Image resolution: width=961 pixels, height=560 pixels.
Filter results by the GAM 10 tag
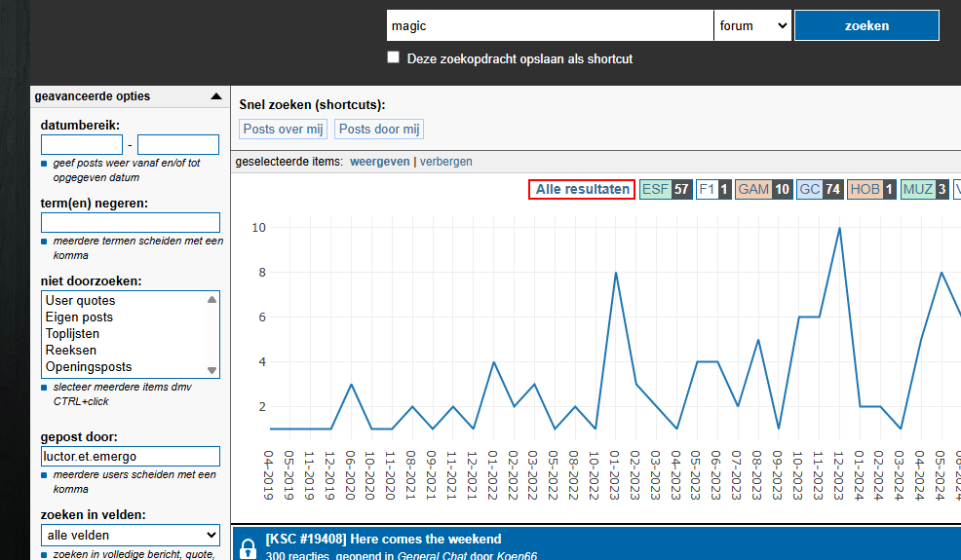point(764,189)
